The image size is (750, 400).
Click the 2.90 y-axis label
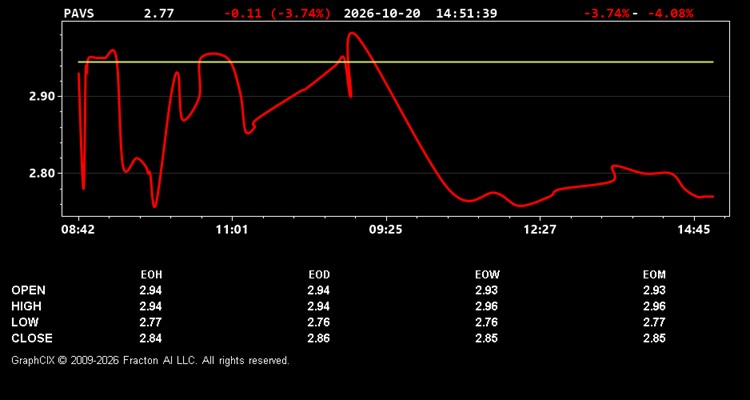(x=42, y=96)
